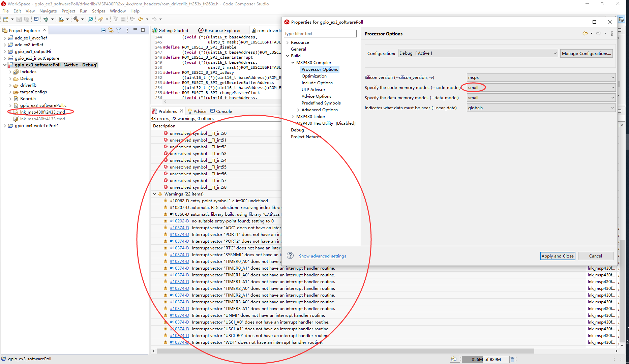Click the garbage collector trash icon

click(x=512, y=359)
